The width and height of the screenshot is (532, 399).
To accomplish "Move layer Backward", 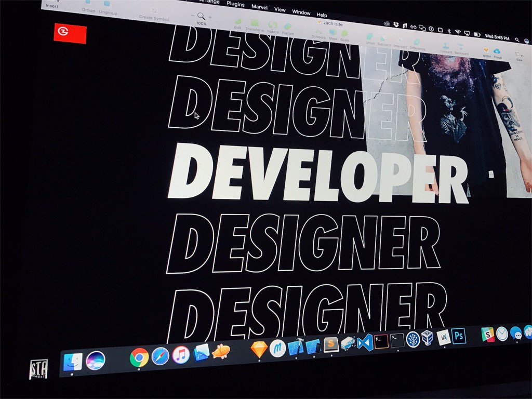I will [461, 49].
